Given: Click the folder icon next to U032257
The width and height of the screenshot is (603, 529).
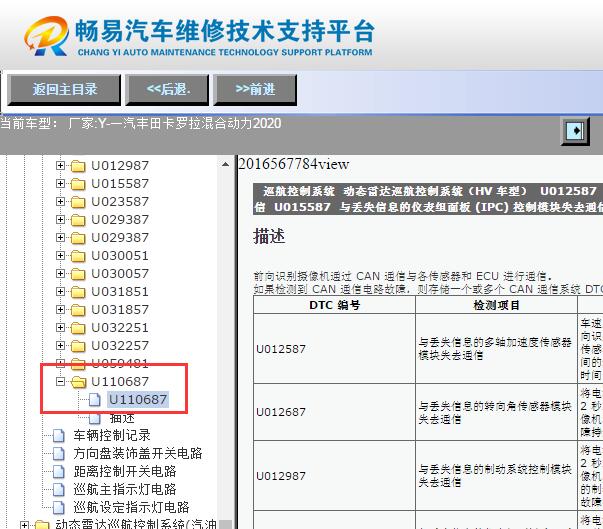Looking at the screenshot, I should tap(78, 346).
